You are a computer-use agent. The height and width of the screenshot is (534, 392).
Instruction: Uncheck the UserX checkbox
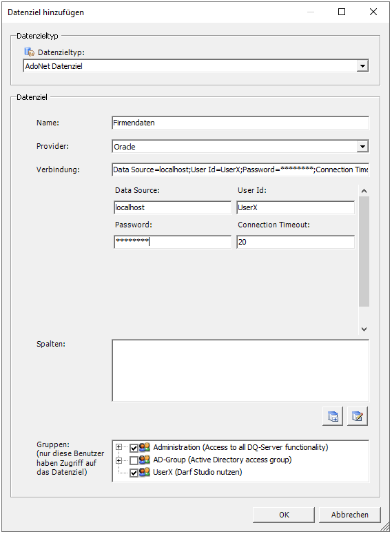(x=134, y=473)
